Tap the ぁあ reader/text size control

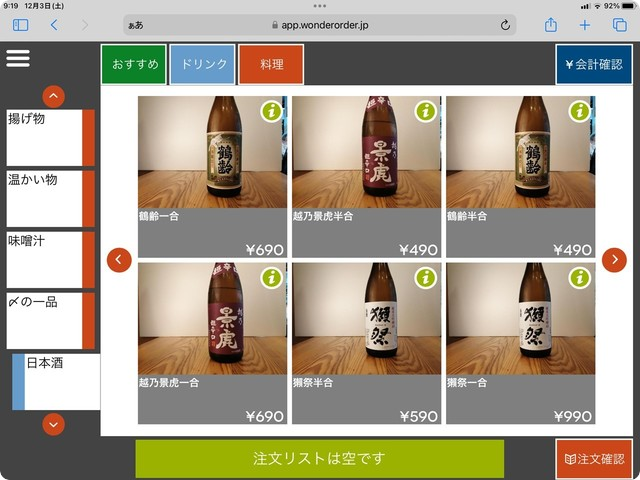[136, 25]
